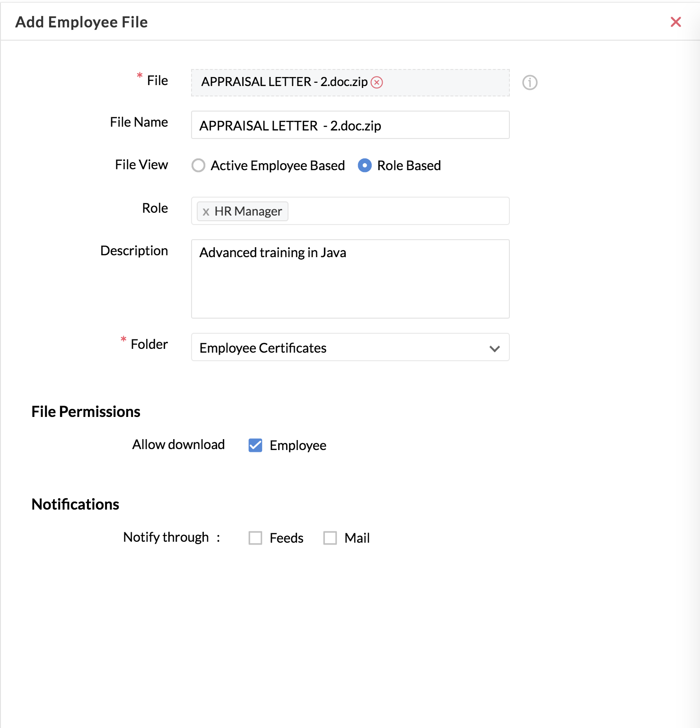Open the info icon beside the File field
This screenshot has height=728, width=700.
tap(530, 82)
